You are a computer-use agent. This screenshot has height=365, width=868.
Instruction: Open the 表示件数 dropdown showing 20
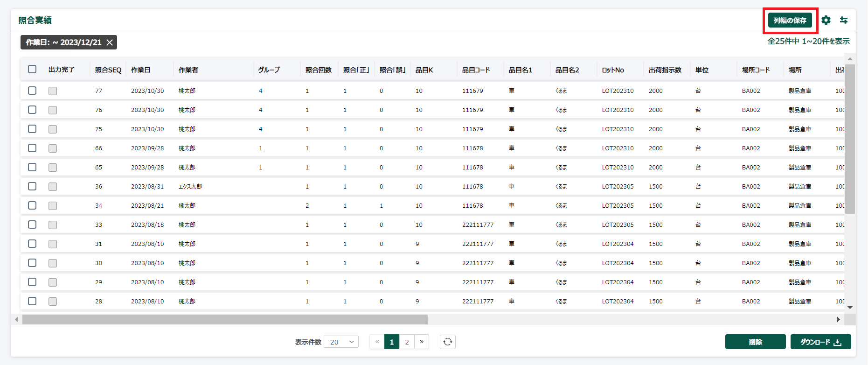[x=341, y=342]
